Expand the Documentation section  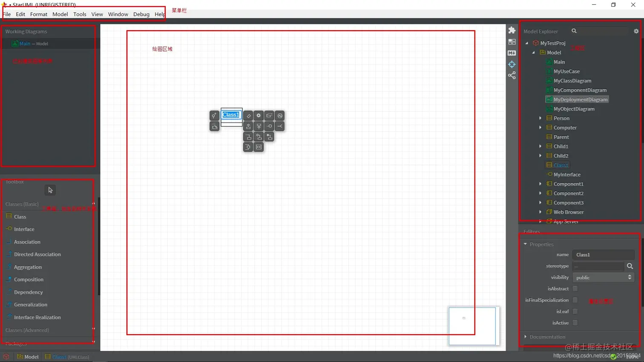(525, 336)
